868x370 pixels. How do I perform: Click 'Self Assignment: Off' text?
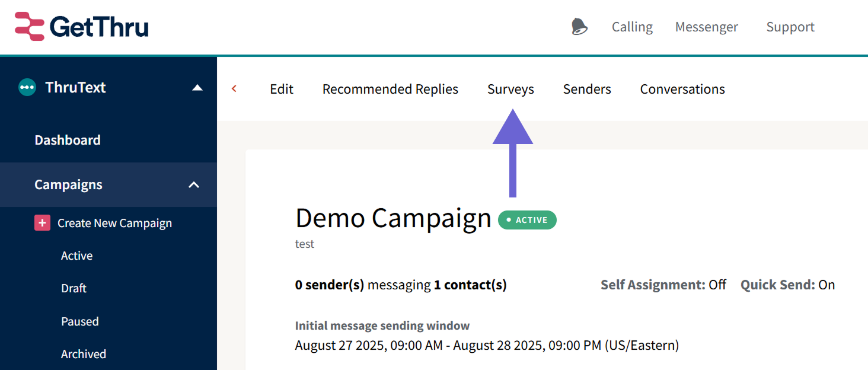click(x=663, y=285)
